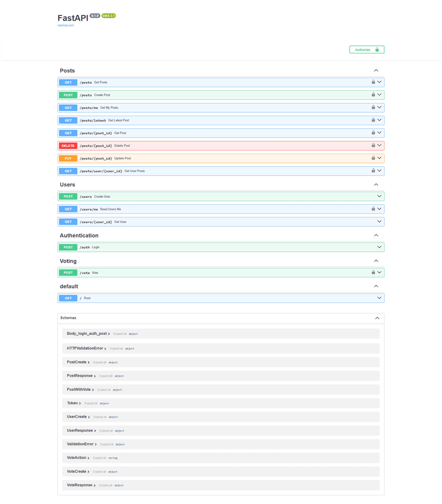Expand the VoteAction schema entry
This screenshot has width=442, height=504.
tap(78, 458)
